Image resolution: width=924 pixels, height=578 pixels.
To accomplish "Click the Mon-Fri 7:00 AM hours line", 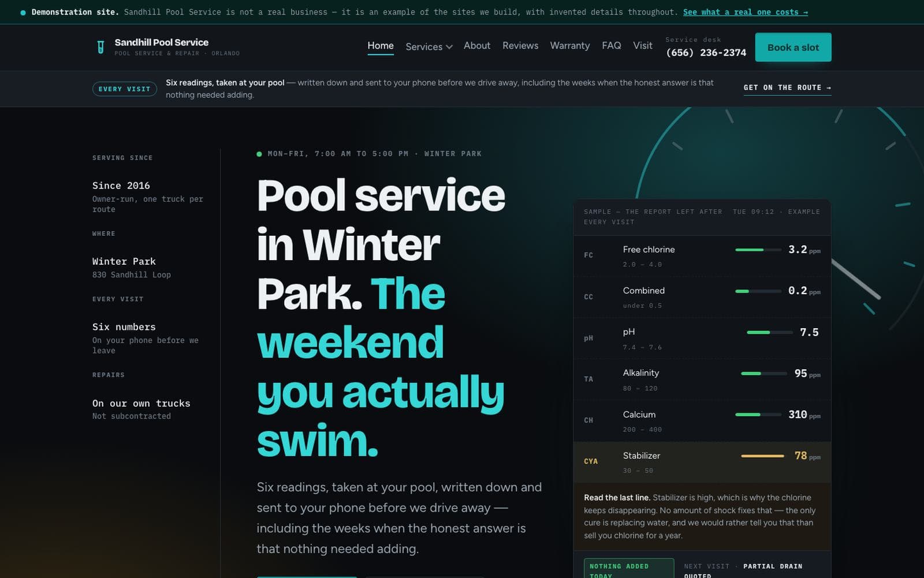I will coord(374,154).
